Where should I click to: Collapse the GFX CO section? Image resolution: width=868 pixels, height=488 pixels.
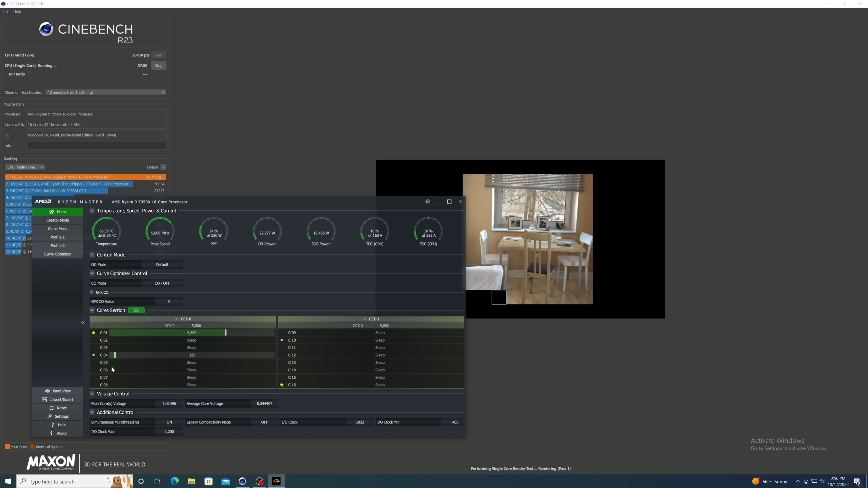91,292
